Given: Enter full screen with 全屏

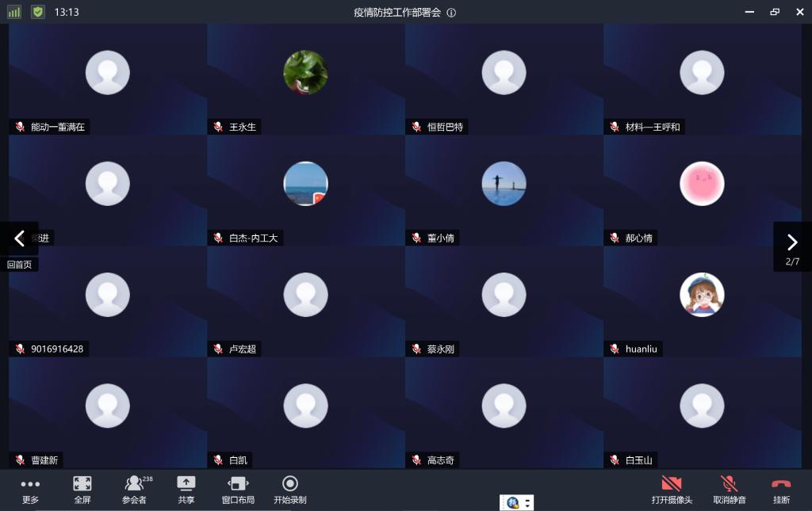Looking at the screenshot, I should click(82, 489).
